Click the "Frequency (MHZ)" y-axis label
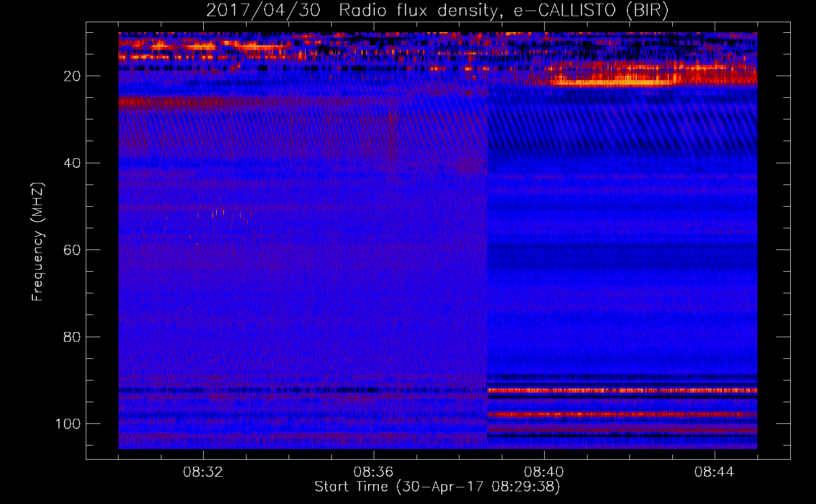816x504 pixels. click(x=38, y=242)
